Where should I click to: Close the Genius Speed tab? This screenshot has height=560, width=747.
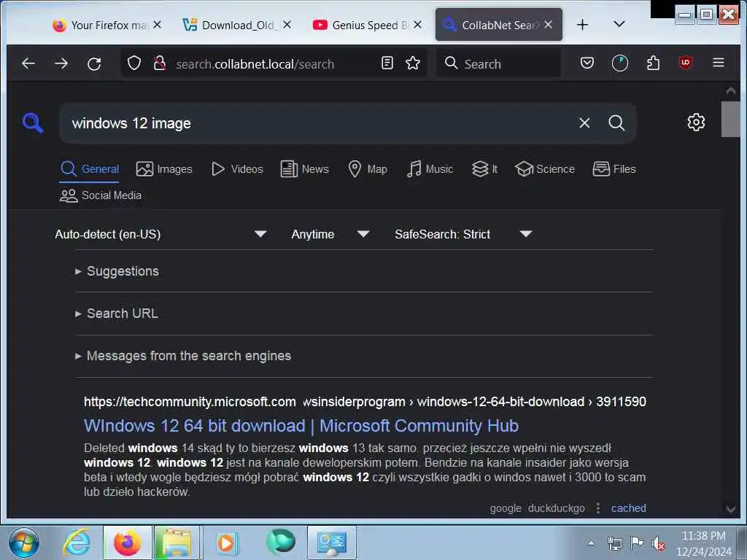point(417,24)
